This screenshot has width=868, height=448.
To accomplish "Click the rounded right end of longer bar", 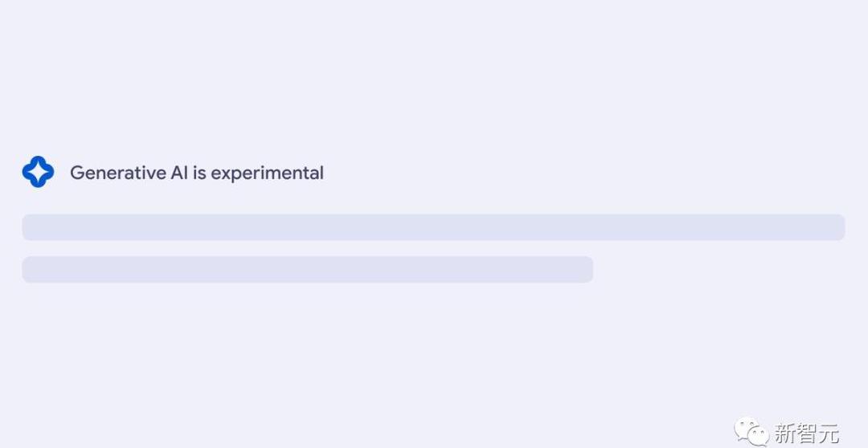I will [838, 227].
